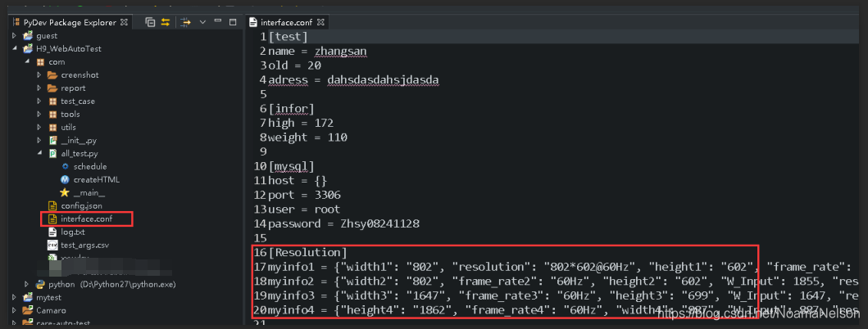Toggle Link with Editor in Package Explorer

point(165,22)
